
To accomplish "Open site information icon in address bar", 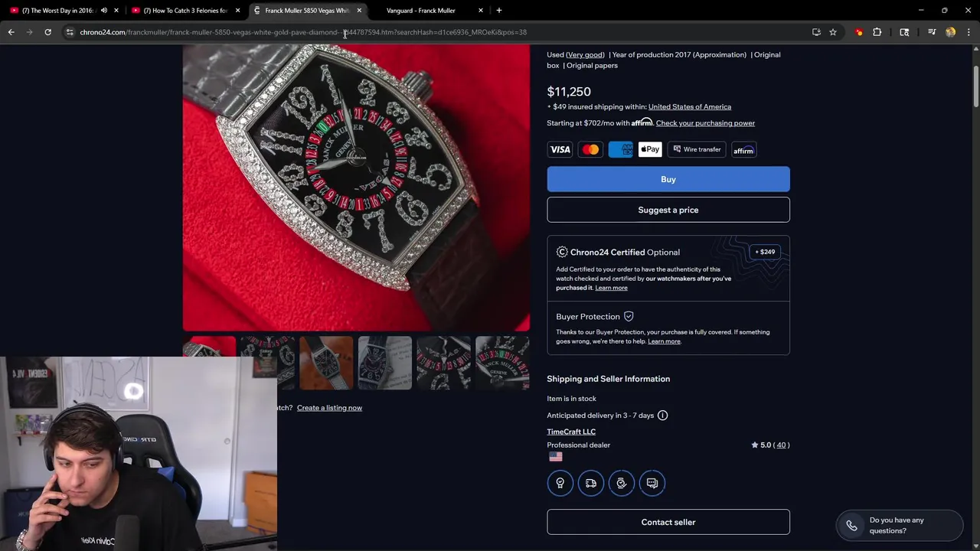I will coord(70,32).
